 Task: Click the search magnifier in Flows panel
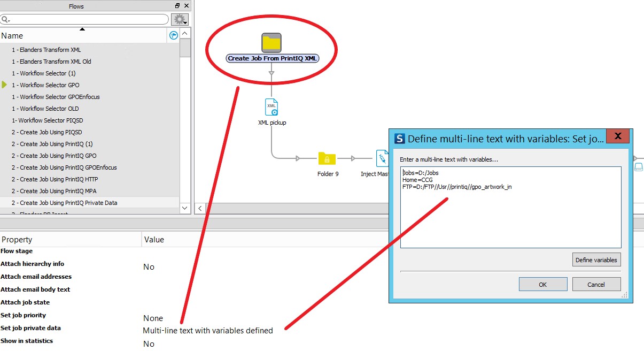tap(5, 19)
